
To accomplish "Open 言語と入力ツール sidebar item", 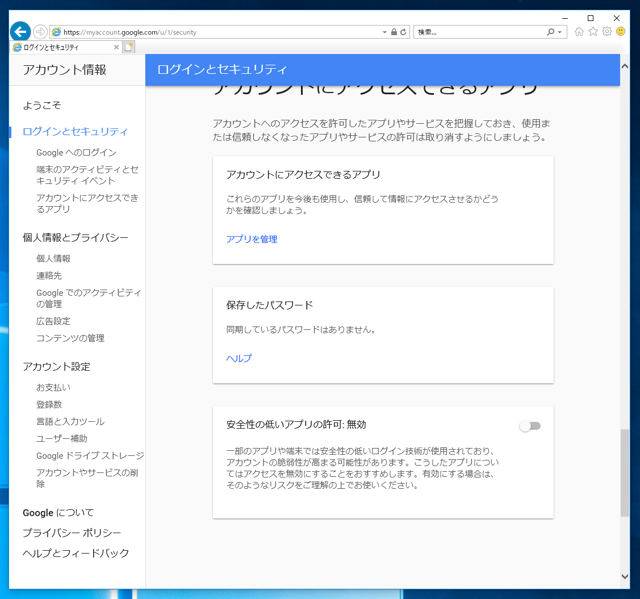I will point(70,422).
